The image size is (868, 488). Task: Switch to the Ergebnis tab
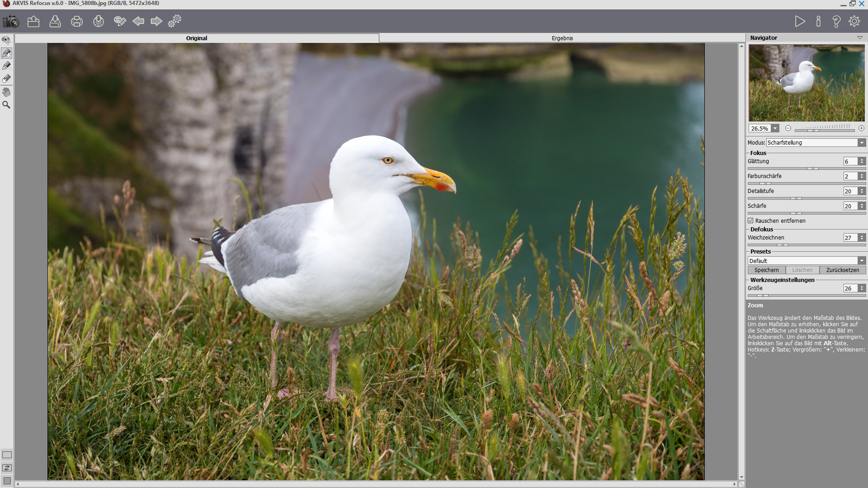[562, 38]
